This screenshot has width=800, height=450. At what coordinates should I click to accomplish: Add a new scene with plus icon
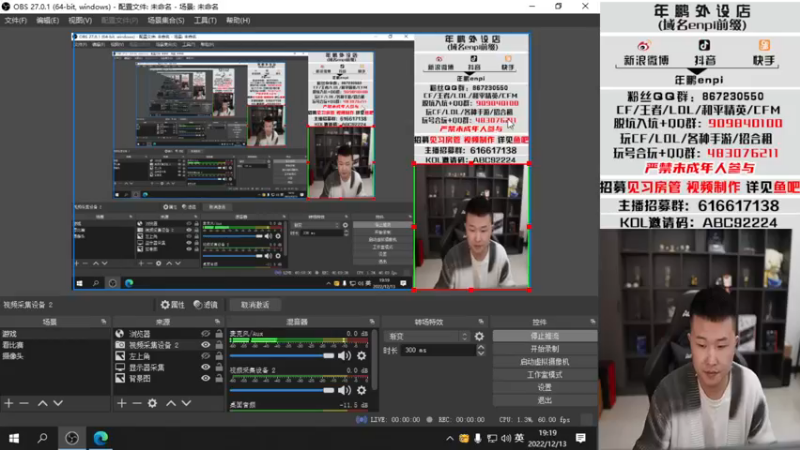9,403
